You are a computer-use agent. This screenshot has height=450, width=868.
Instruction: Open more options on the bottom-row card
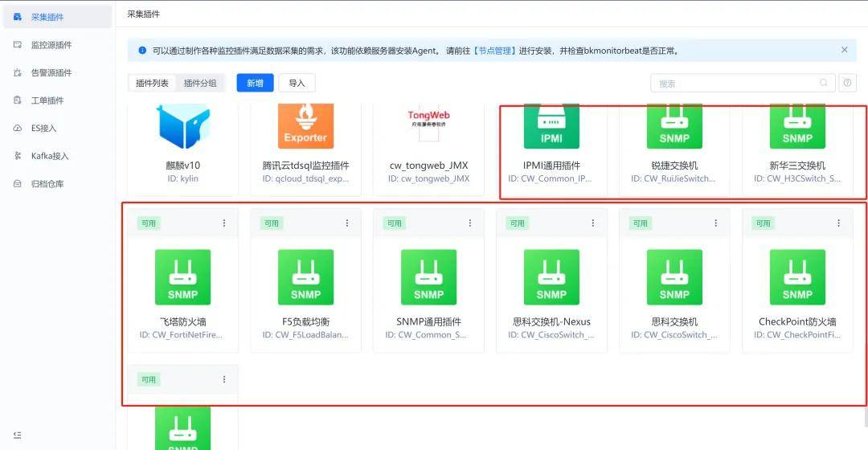[x=224, y=379]
